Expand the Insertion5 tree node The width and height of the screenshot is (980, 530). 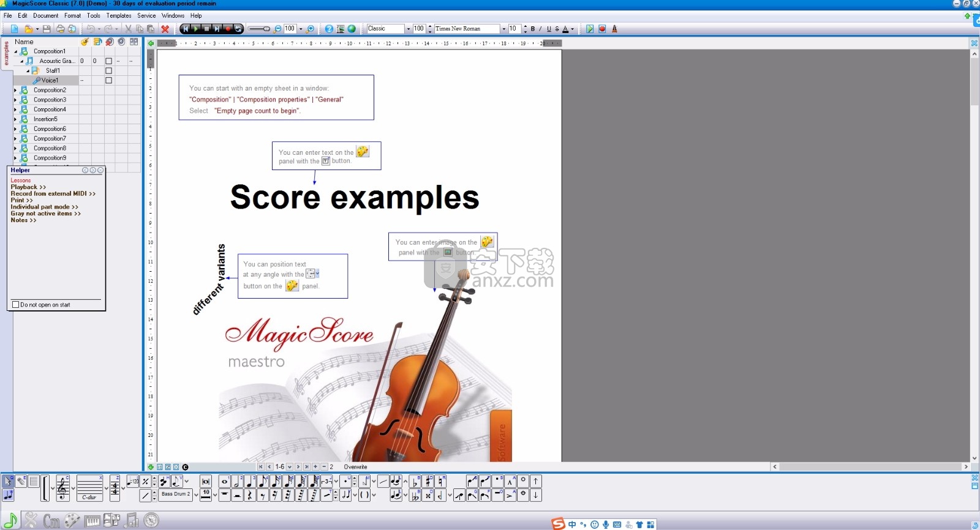[x=16, y=119]
